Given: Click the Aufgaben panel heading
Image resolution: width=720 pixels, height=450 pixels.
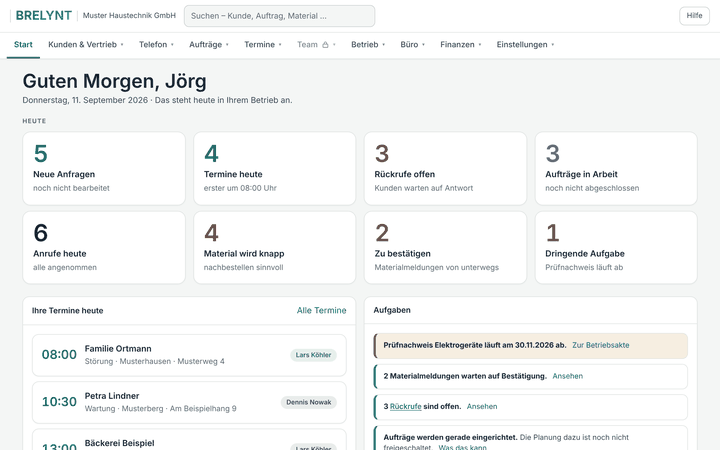Looking at the screenshot, I should tap(392, 310).
